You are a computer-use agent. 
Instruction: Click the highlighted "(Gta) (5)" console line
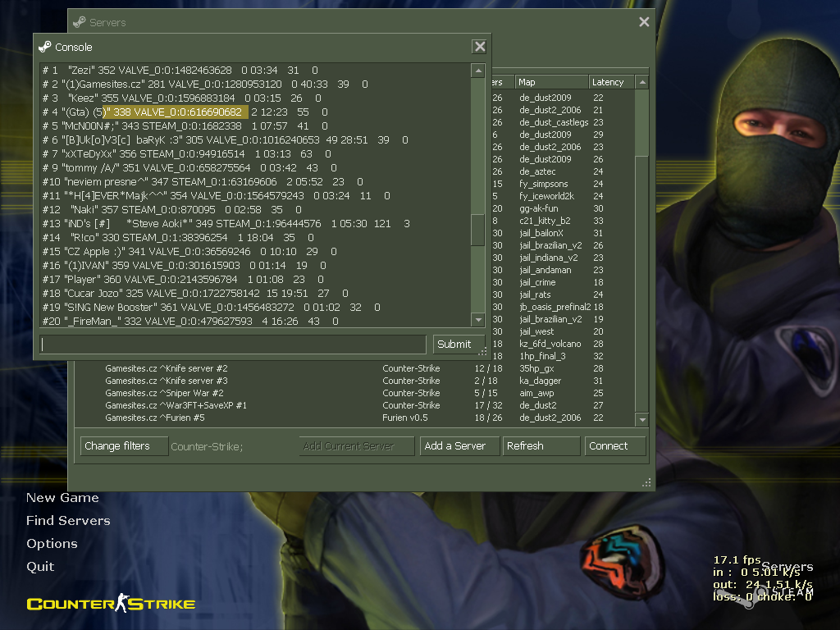pyautogui.click(x=185, y=112)
